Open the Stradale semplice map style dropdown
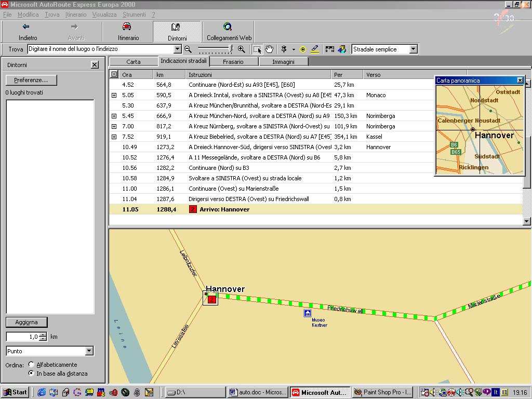The image size is (532, 399). point(413,49)
